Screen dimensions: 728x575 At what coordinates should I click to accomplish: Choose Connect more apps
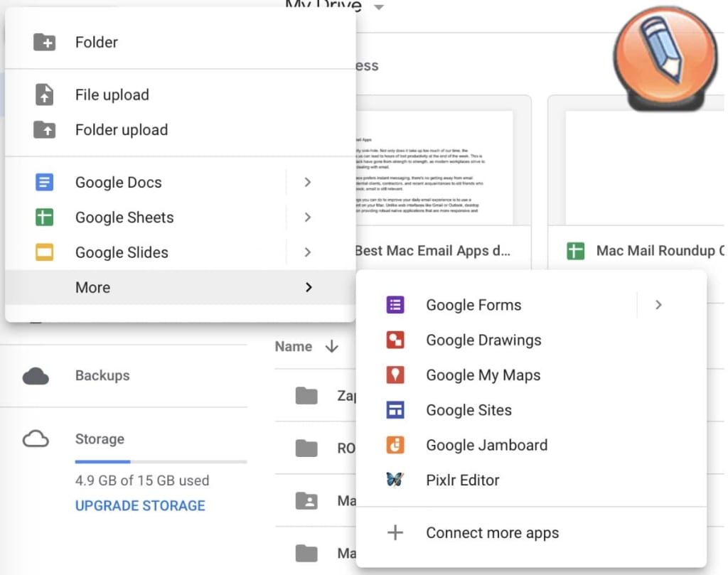(531, 532)
